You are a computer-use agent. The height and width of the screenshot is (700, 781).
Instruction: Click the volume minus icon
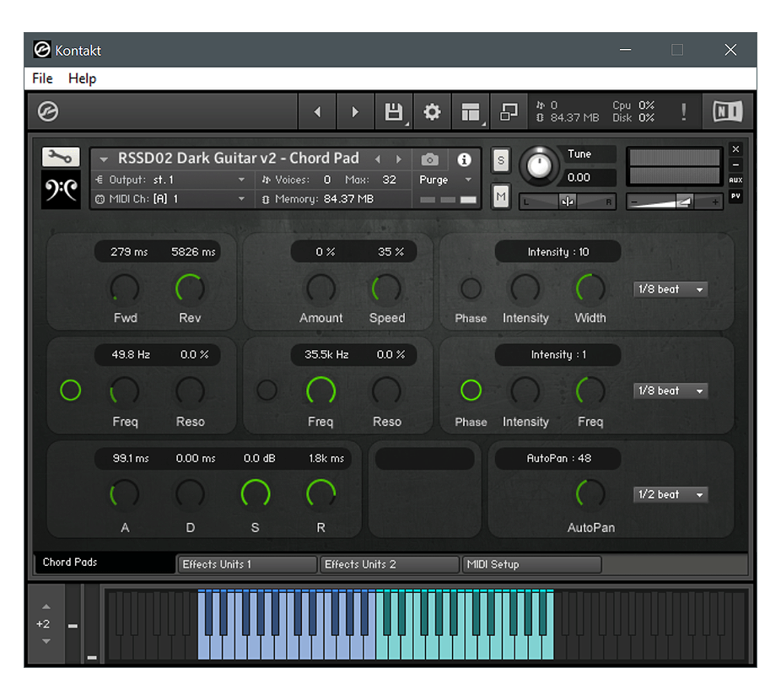tap(634, 202)
